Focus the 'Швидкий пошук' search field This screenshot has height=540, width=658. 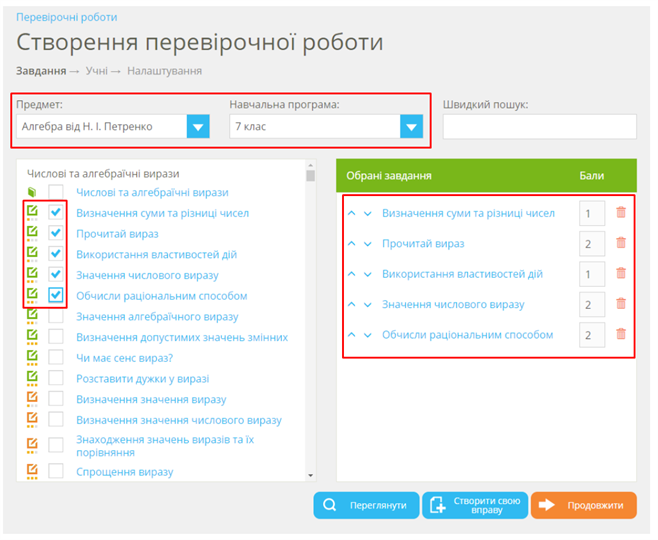(x=539, y=126)
